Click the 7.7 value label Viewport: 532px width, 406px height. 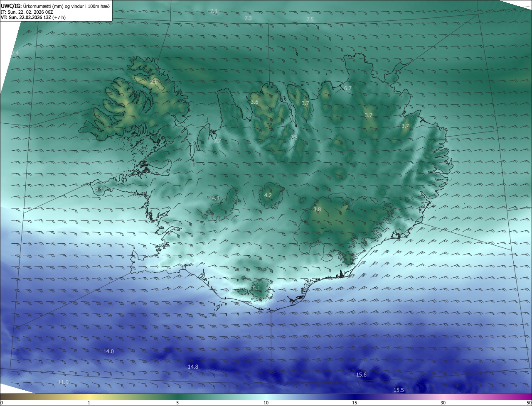point(217,141)
